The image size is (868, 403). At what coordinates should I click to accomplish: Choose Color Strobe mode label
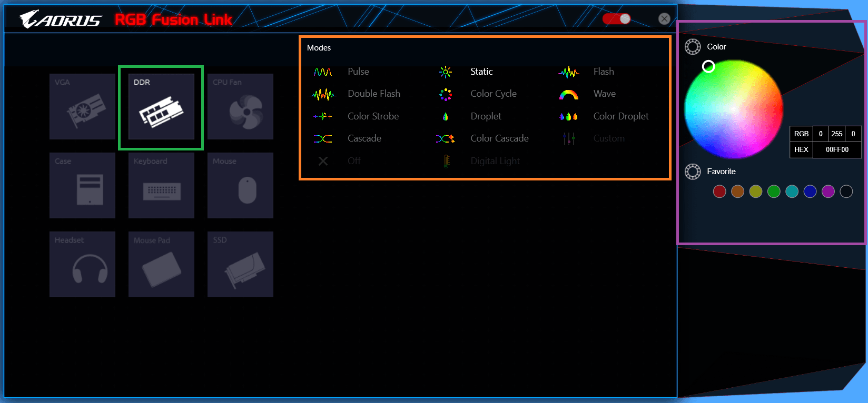click(x=373, y=116)
